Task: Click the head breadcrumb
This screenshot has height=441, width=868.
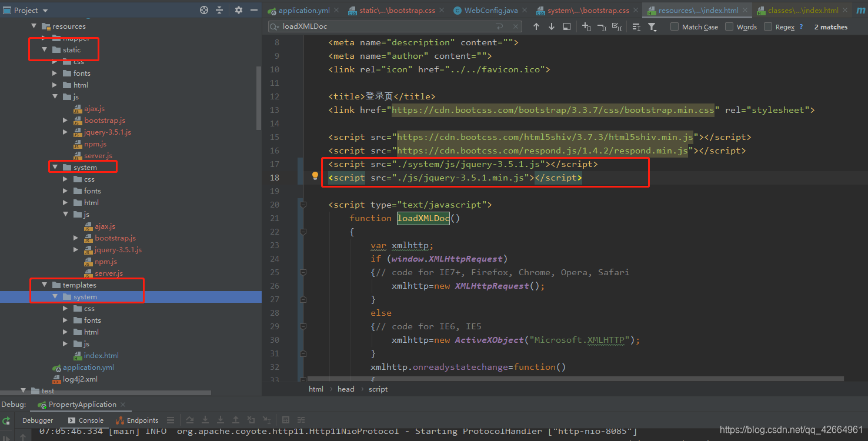Action: (x=346, y=389)
